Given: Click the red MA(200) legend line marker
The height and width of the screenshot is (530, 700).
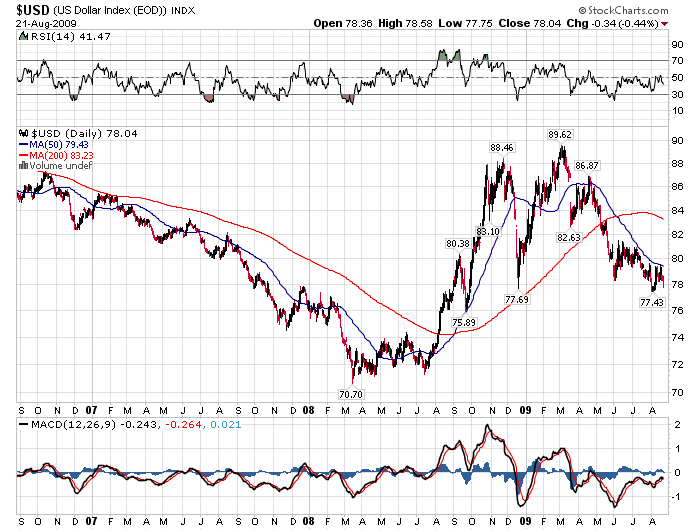Looking at the screenshot, I should click(x=24, y=155).
